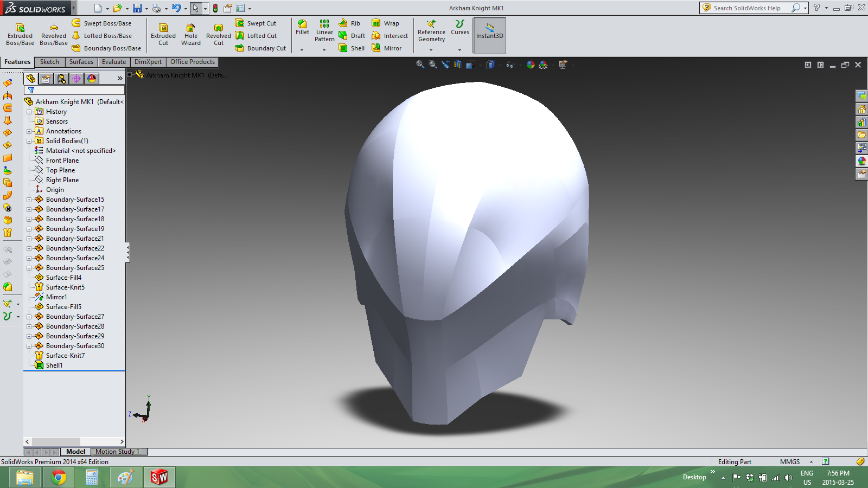
Task: Switch to the Sketch tab
Action: coord(49,62)
